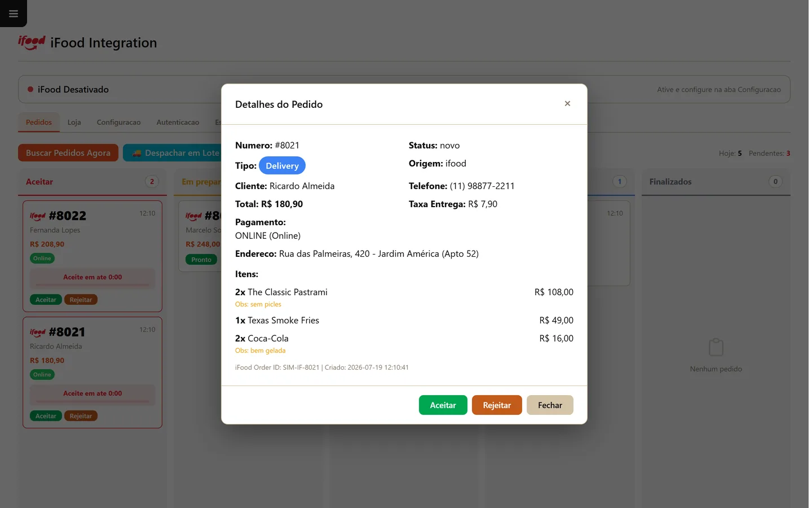
Task: Click the Origem: ifood text
Action: 438,164
